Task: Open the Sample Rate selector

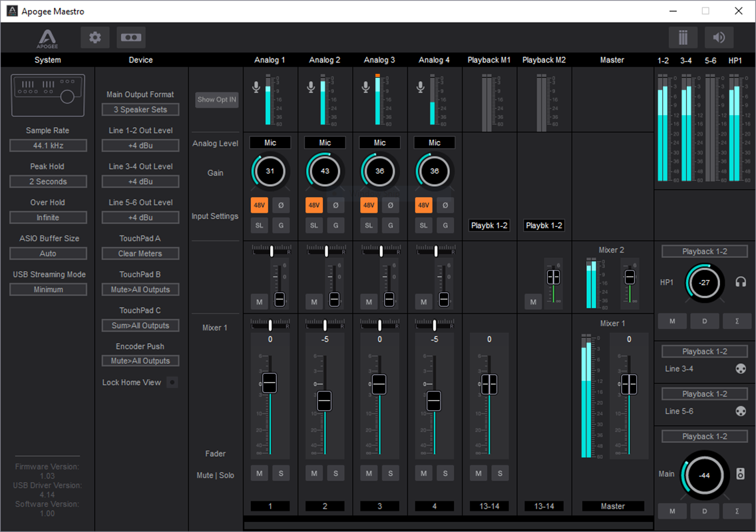Action: [x=48, y=145]
